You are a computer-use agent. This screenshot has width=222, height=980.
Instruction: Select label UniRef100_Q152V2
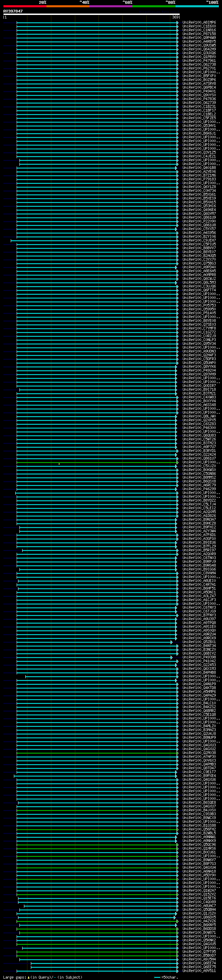click(x=199, y=894)
